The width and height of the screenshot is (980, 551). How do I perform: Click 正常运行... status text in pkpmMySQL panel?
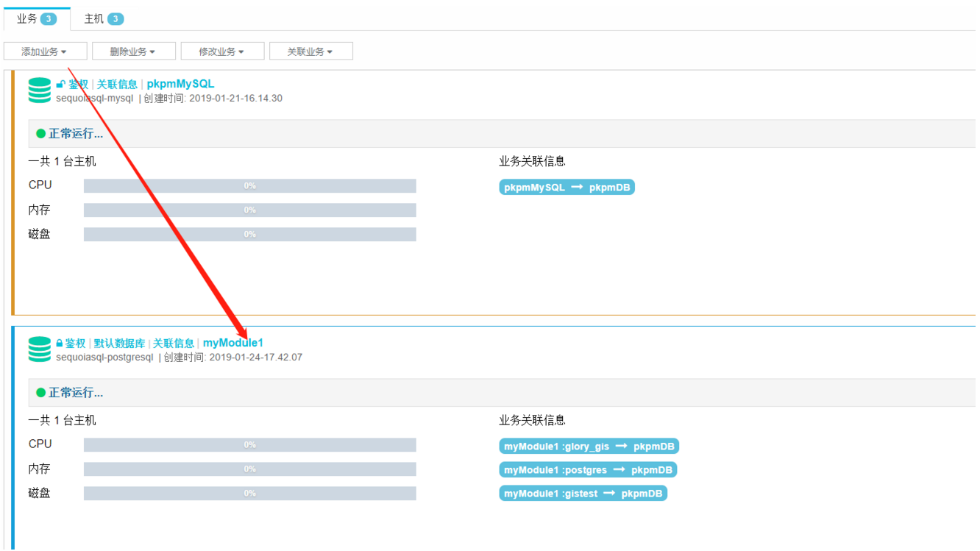[76, 134]
